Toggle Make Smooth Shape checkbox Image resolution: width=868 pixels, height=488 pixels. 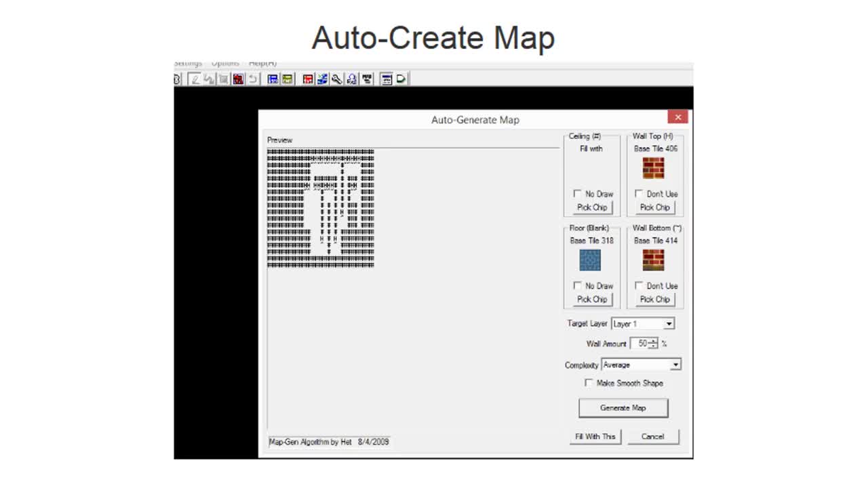(589, 383)
